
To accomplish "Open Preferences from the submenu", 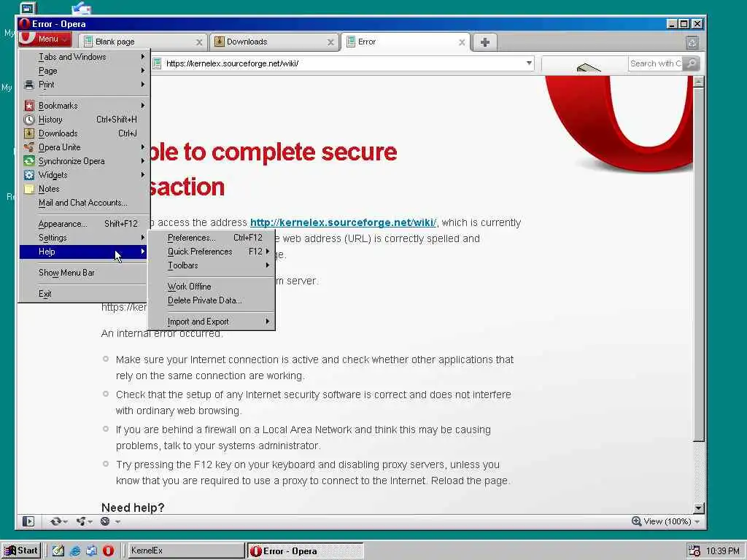I will pyautogui.click(x=212, y=237).
